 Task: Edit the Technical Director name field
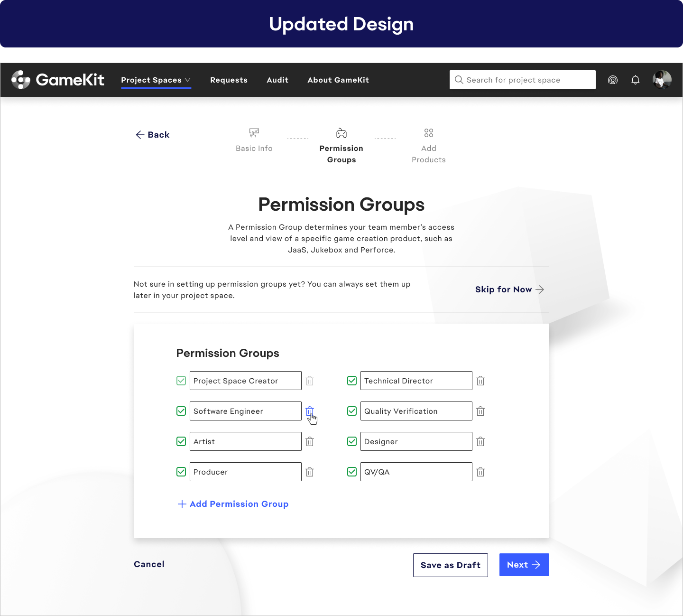tap(416, 381)
